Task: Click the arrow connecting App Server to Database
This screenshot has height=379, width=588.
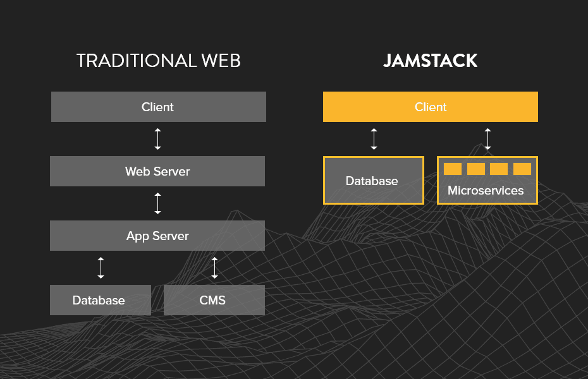Action: coord(101,267)
